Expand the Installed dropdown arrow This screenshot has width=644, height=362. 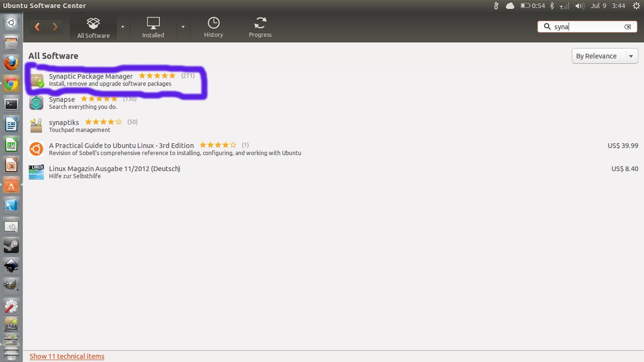(183, 27)
